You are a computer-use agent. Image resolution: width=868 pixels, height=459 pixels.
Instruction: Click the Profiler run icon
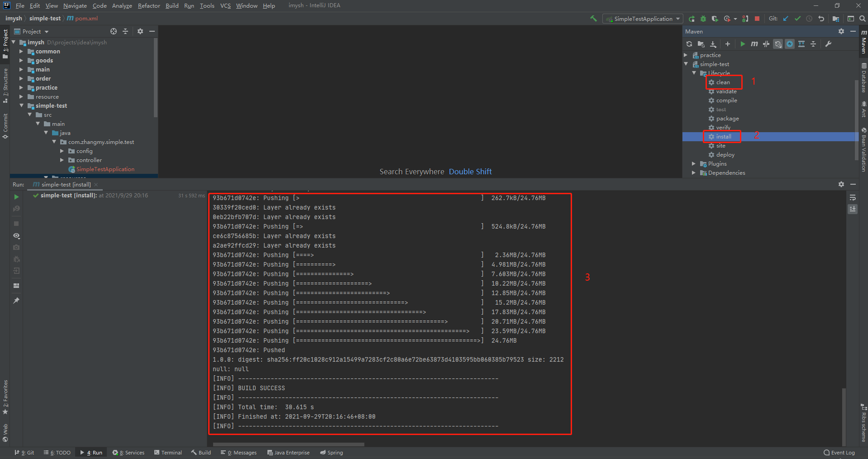[727, 19]
